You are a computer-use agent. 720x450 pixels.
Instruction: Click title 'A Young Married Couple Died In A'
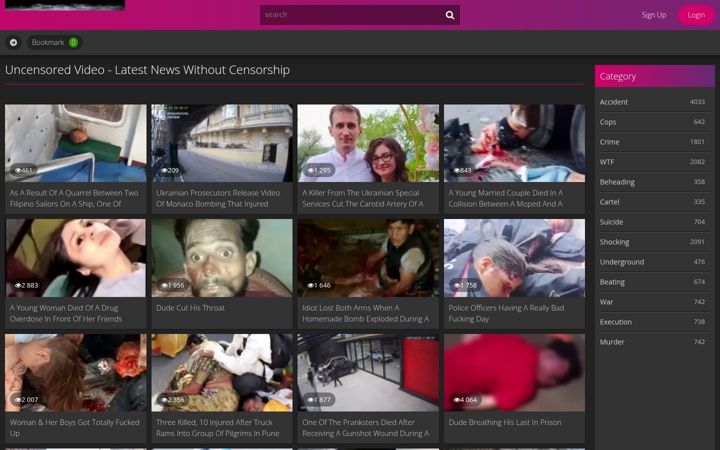506,193
